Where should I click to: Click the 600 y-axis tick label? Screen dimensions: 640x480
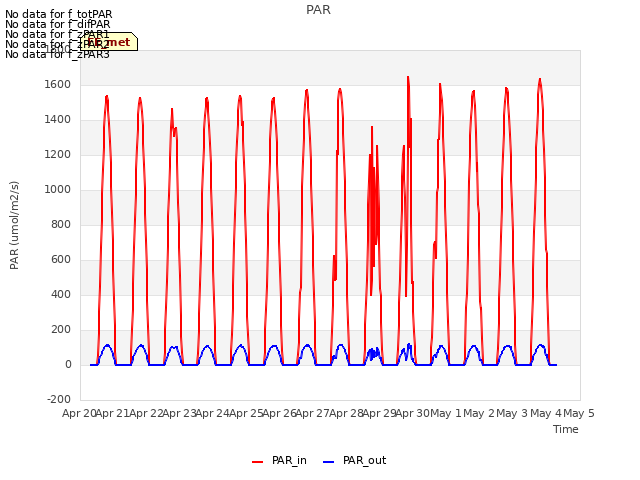(61, 260)
